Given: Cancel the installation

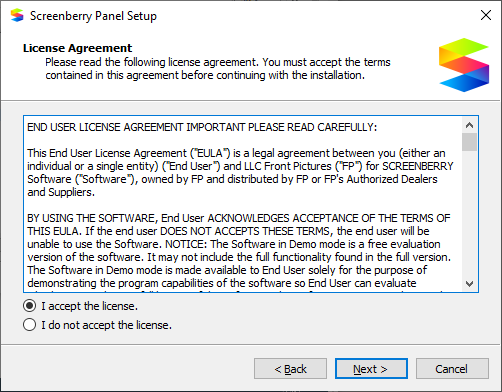Looking at the screenshot, I should (452, 369).
